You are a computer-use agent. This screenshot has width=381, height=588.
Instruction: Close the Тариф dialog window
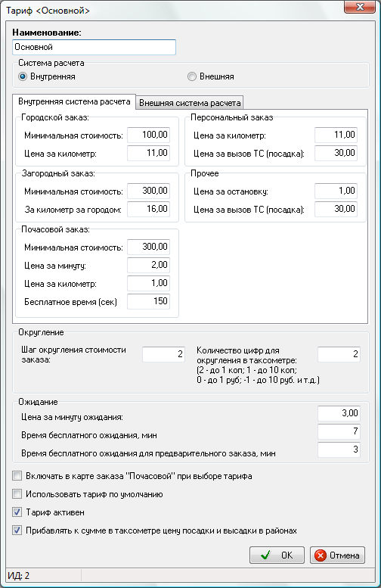(x=360, y=7)
